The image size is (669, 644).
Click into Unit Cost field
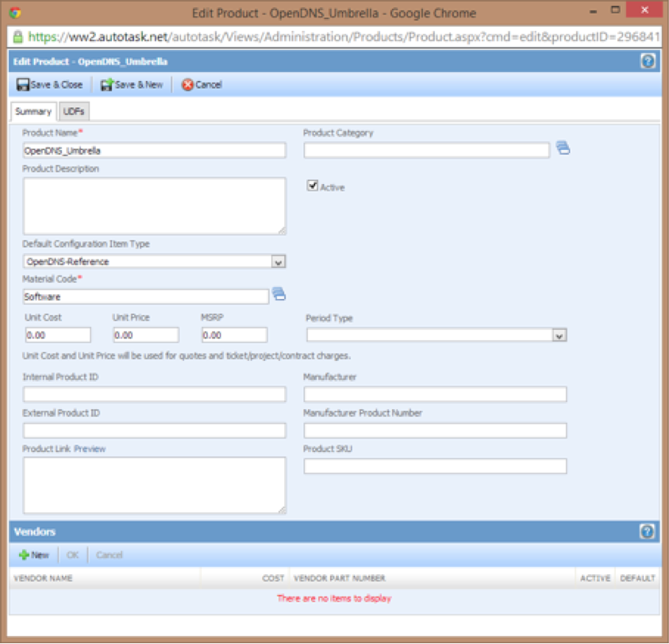(x=58, y=335)
